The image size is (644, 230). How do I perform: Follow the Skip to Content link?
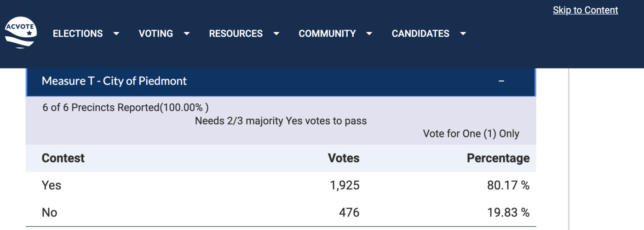[585, 10]
